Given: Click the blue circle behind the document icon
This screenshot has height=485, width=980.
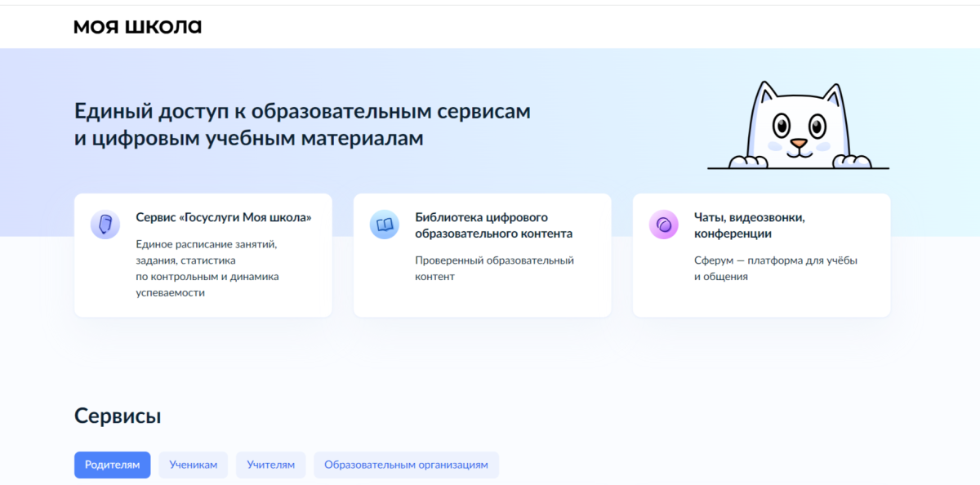Looking at the screenshot, I should click(105, 226).
